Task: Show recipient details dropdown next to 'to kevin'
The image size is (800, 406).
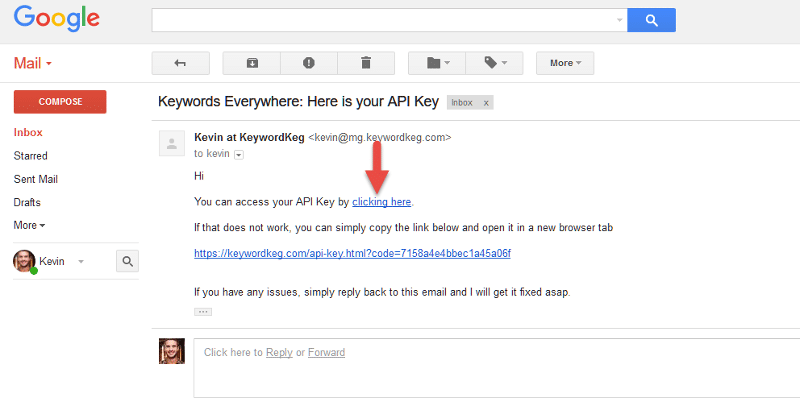Action: 239,155
